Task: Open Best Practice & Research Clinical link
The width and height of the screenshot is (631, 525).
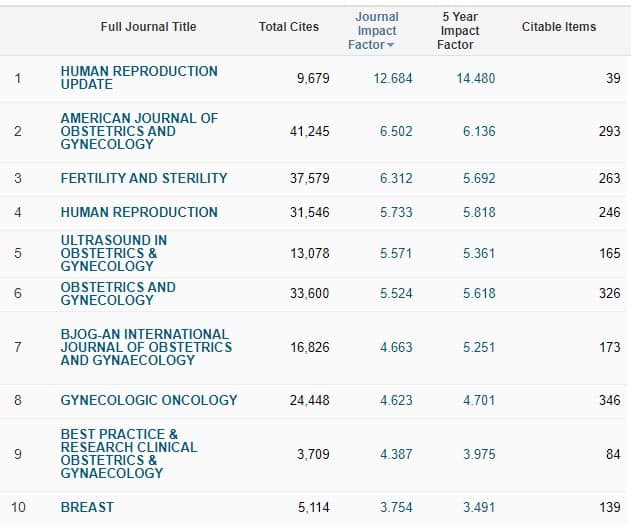Action: click(x=129, y=454)
